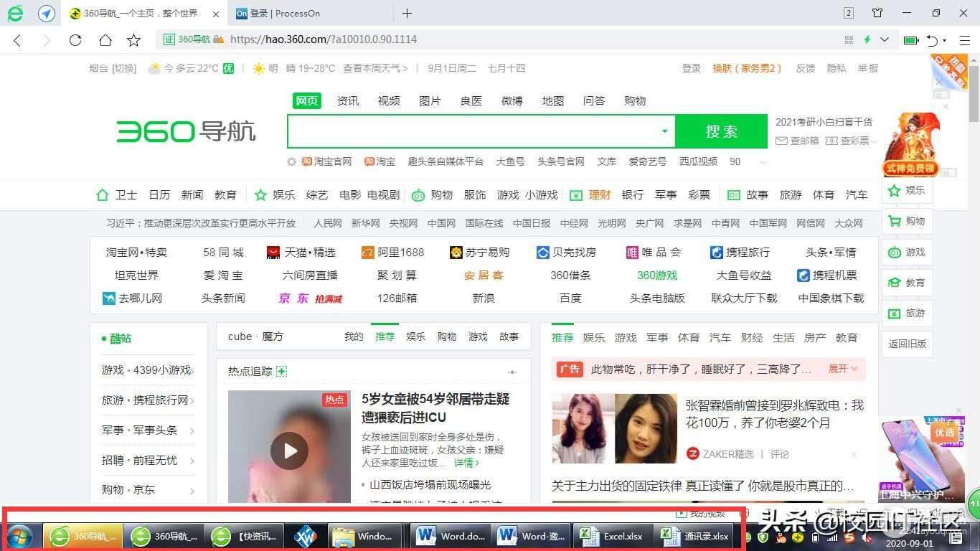This screenshot has height=551, width=980.
Task: Open 查看本周天气 weather link
Action: (x=375, y=68)
